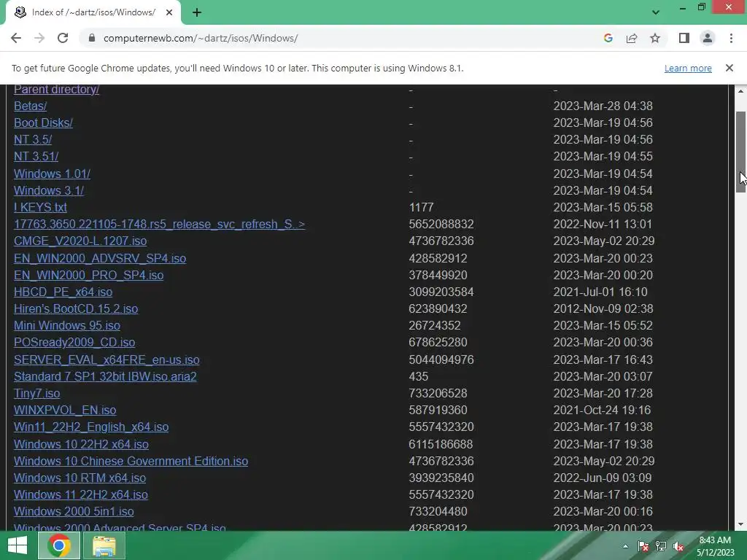Viewport: 747px width, 560px height.
Task: Click the muted volume tray icon
Action: click(x=678, y=546)
